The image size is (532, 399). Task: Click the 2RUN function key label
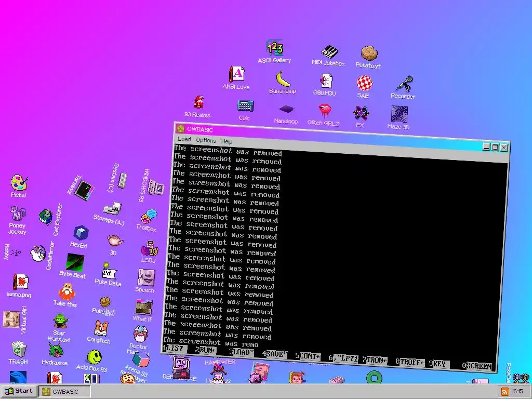point(206,350)
